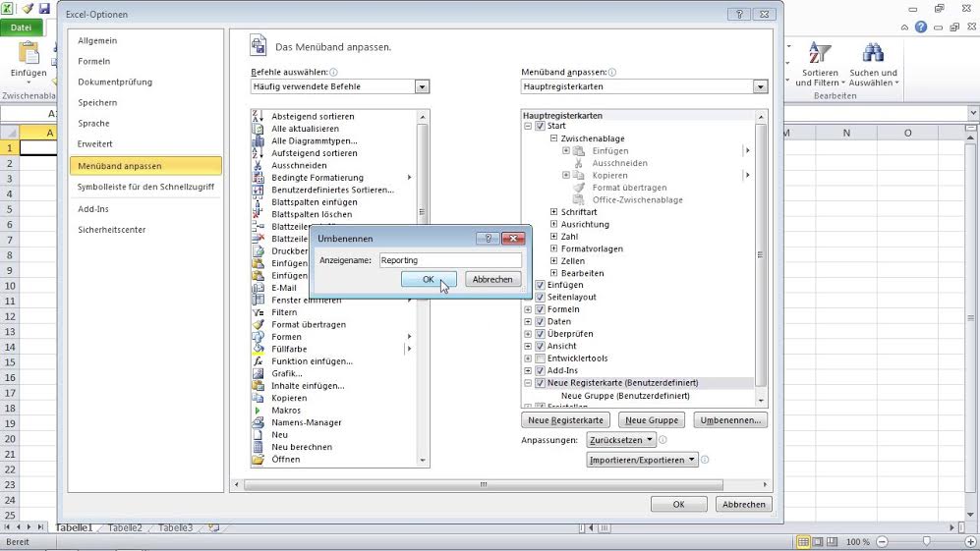Screen dimensions: 980x551
Task: Click the Neue Registerkarte button
Action: point(565,420)
